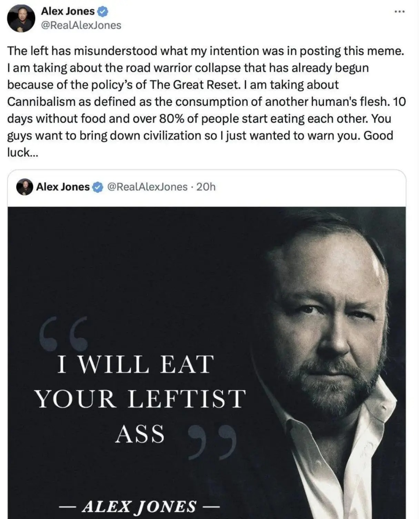
Task: Open the quoted tweet's "20h" timestamp
Action: 206,187
